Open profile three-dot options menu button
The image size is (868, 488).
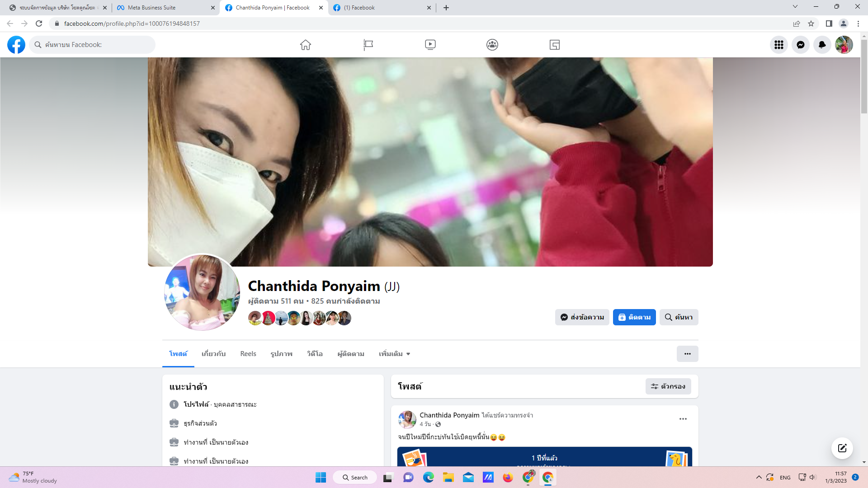coord(687,354)
